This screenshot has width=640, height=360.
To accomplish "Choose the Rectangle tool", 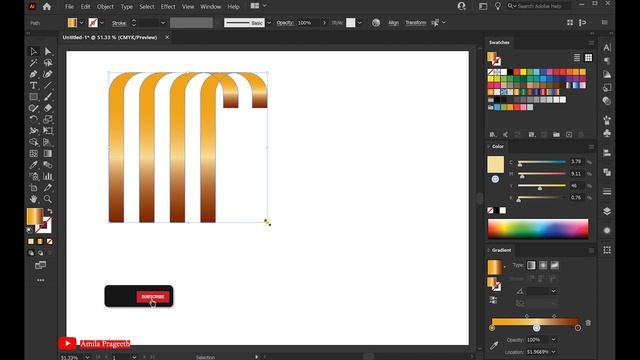I will 33,97.
